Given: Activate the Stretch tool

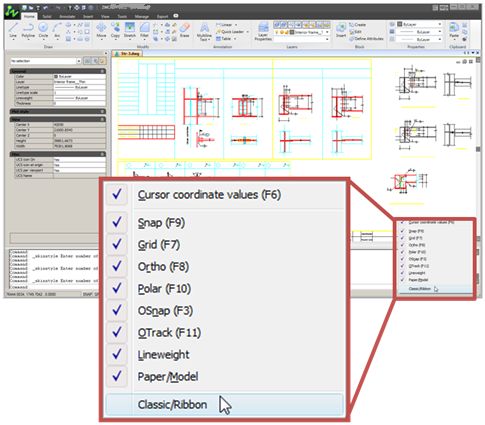Looking at the screenshot, I should pyautogui.click(x=130, y=30).
